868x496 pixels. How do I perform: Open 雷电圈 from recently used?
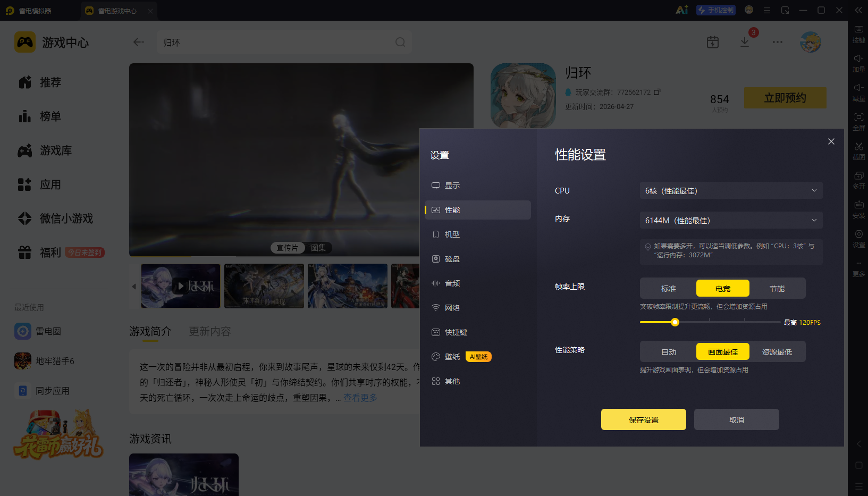(38, 331)
